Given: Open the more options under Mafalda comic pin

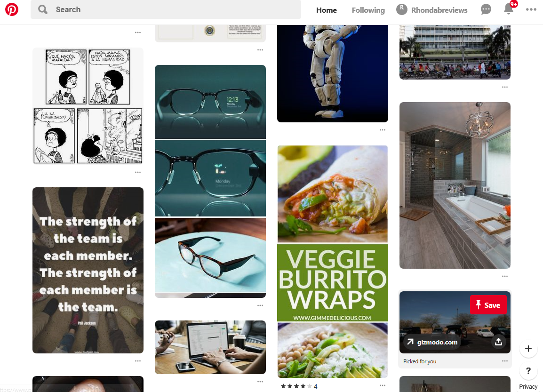Looking at the screenshot, I should (x=138, y=172).
